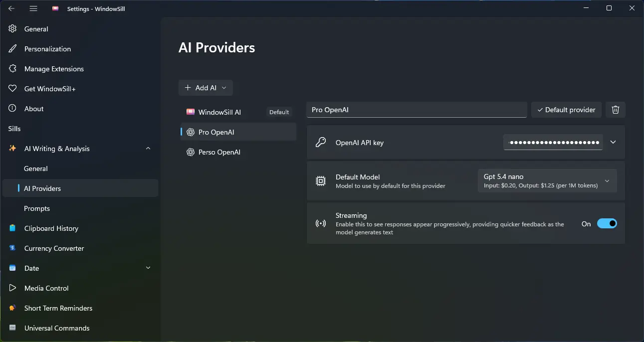Open the Gpt 5.4 nano model dropdown
Screen dimensions: 644x342
tap(547, 181)
